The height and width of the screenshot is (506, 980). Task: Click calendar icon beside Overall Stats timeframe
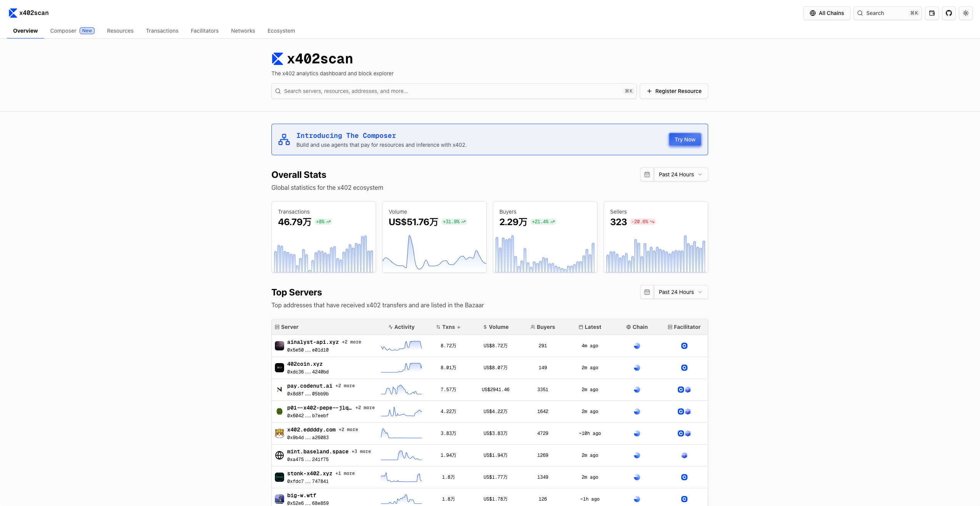(647, 174)
